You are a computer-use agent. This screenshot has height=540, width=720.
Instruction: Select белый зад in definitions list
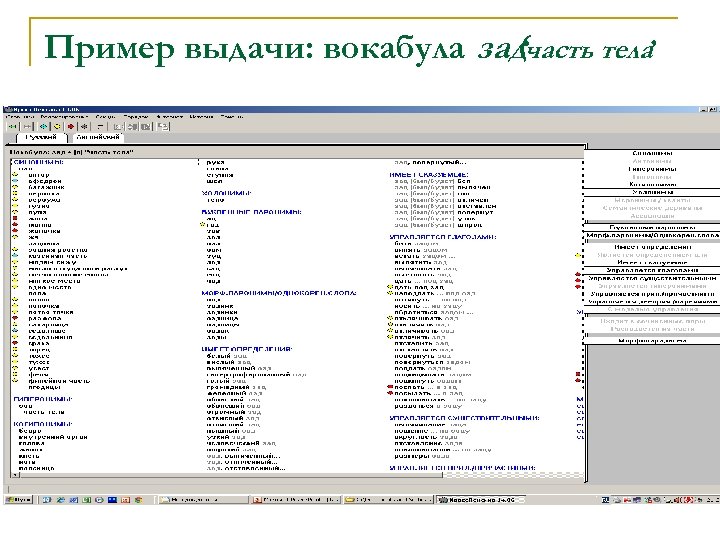227,356
